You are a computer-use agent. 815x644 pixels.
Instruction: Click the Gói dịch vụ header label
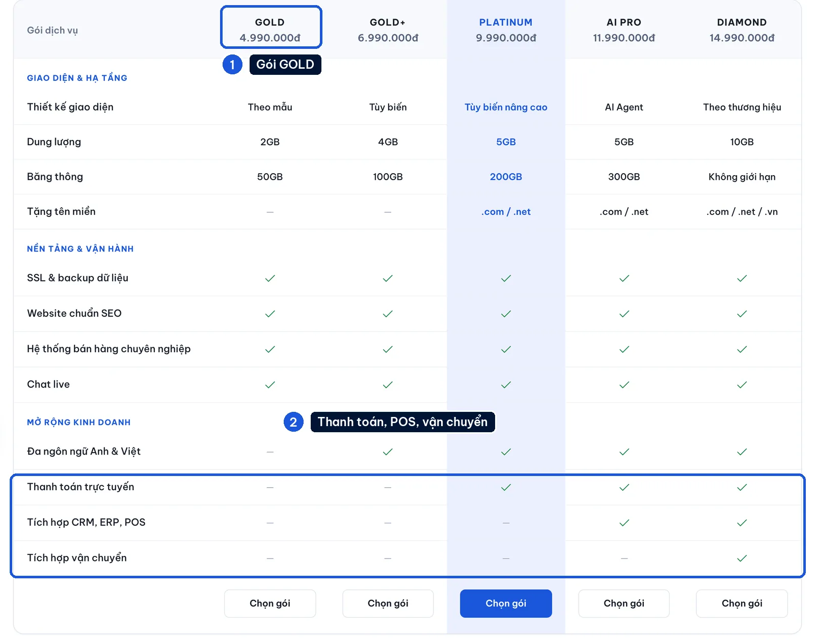[52, 30]
